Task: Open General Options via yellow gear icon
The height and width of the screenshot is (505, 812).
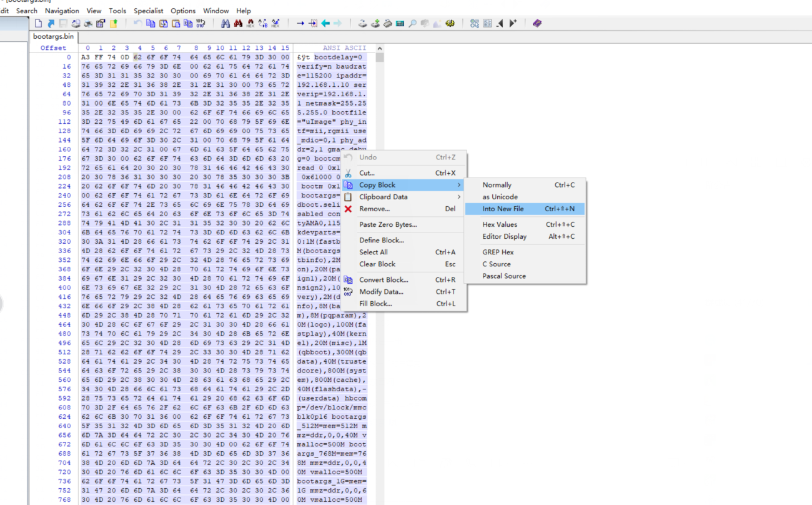Action: [x=450, y=23]
